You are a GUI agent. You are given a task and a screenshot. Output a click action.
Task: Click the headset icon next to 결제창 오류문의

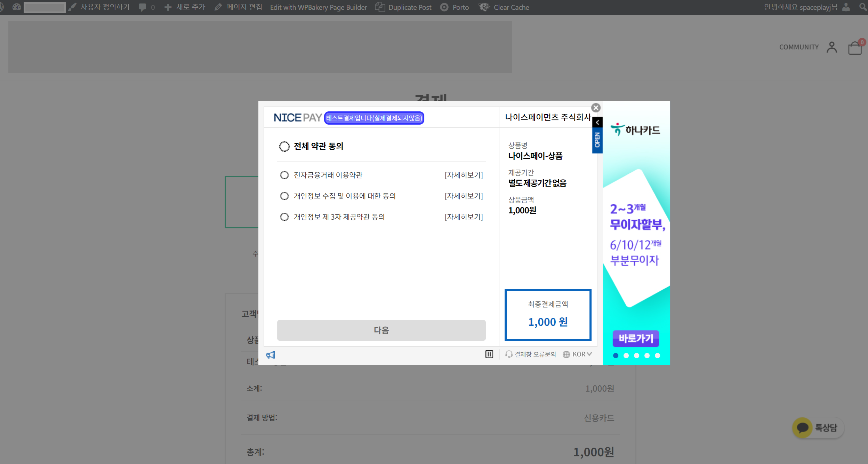[x=509, y=354]
